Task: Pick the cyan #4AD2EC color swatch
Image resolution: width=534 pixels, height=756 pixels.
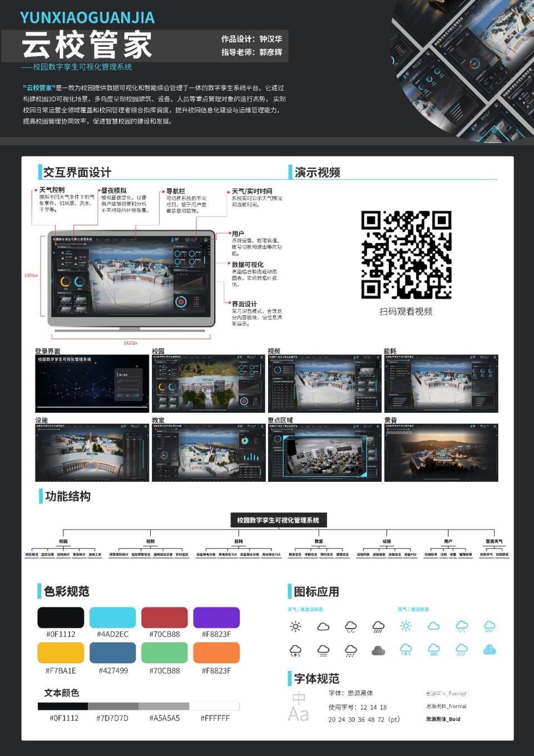Action: coord(112,617)
